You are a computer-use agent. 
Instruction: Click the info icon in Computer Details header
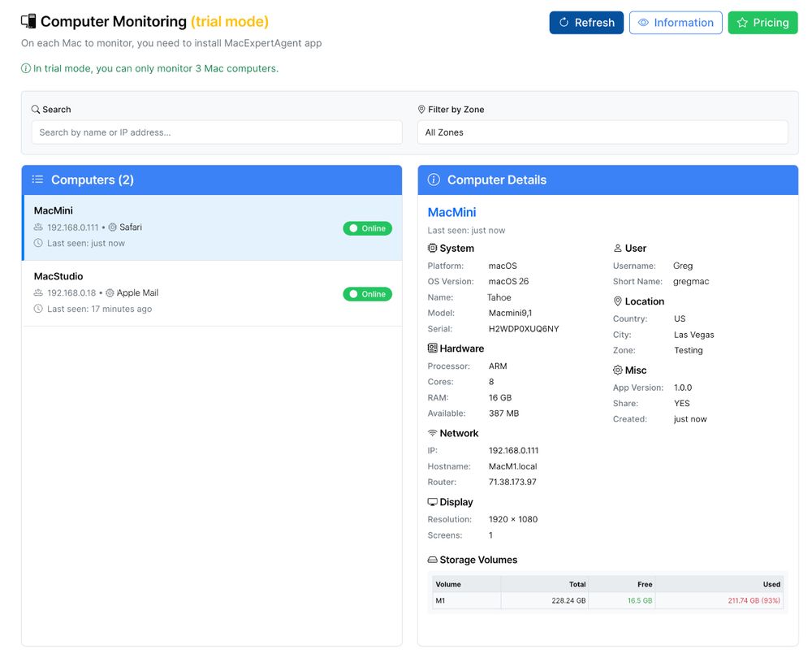click(x=434, y=180)
